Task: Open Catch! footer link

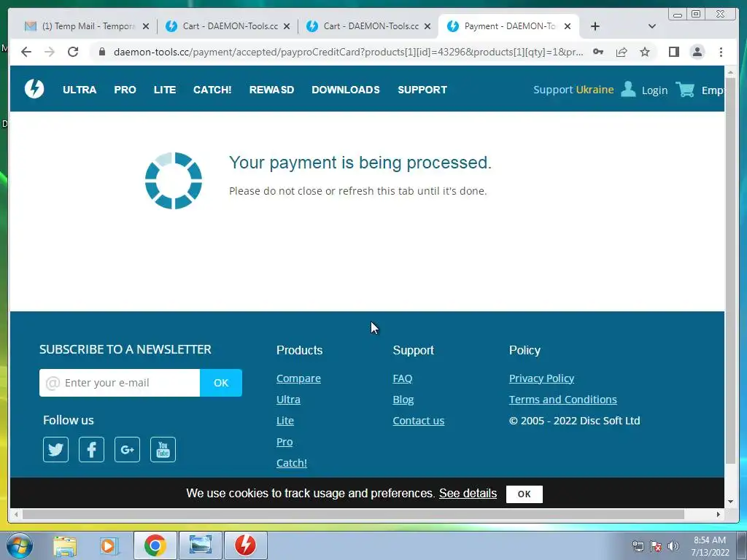Action: tap(292, 462)
